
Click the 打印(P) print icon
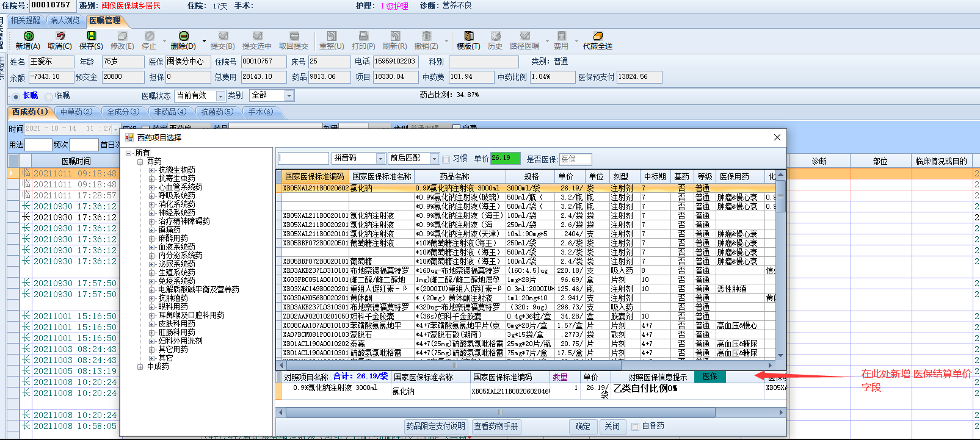[363, 37]
